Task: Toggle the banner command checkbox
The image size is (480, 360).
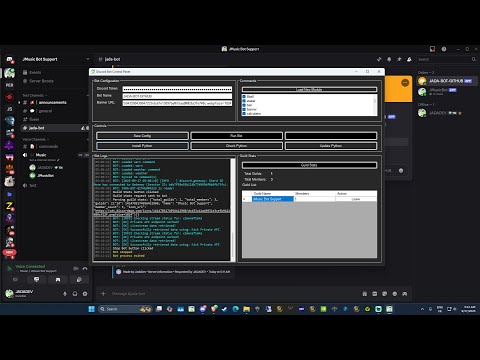Action: 244,109
